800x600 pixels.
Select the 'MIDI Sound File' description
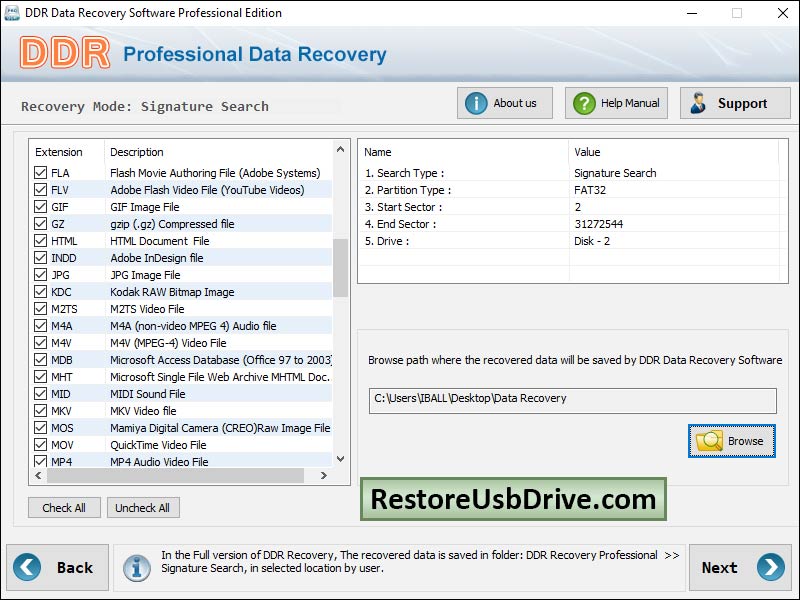(x=148, y=394)
